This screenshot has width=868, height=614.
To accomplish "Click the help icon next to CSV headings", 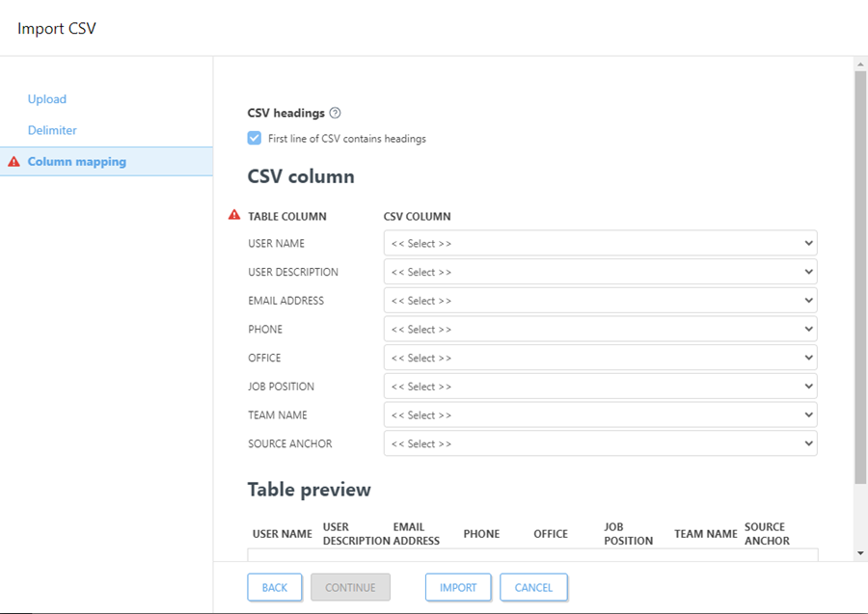I will click(334, 113).
